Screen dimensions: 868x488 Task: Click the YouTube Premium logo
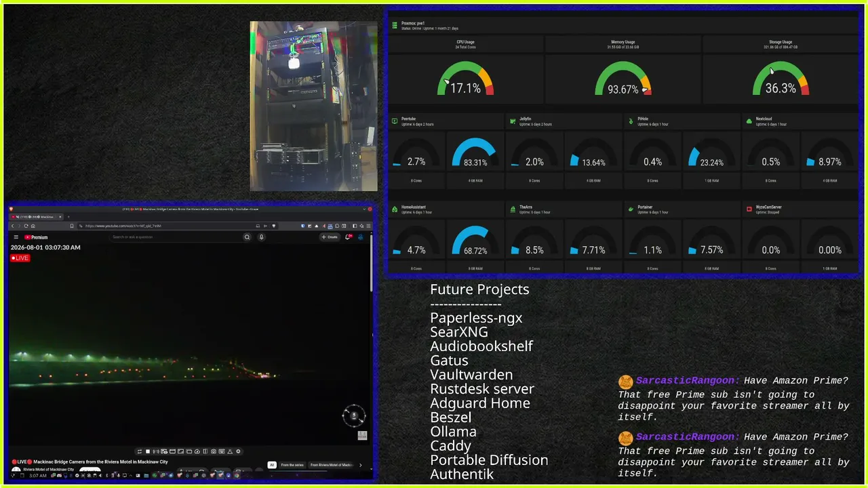tap(37, 237)
